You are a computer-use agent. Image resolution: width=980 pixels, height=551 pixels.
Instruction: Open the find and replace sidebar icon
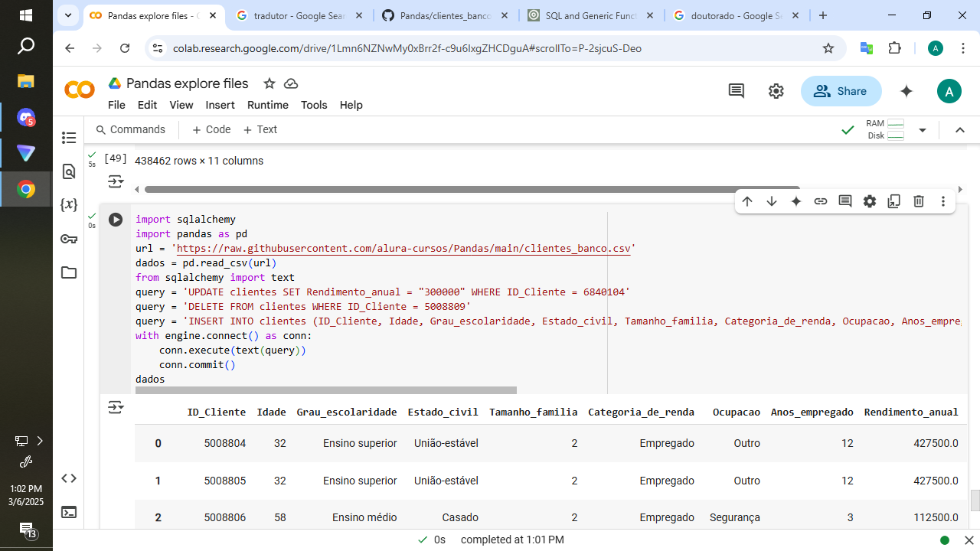tap(69, 171)
